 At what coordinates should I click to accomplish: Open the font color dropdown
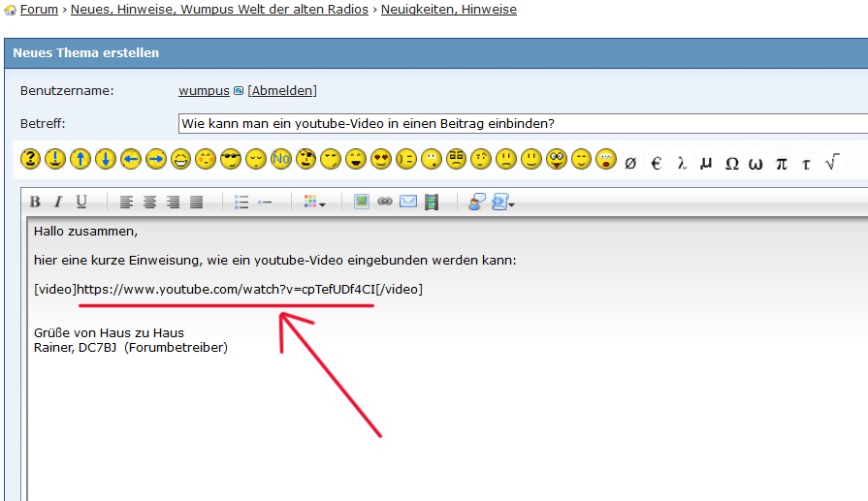(314, 202)
